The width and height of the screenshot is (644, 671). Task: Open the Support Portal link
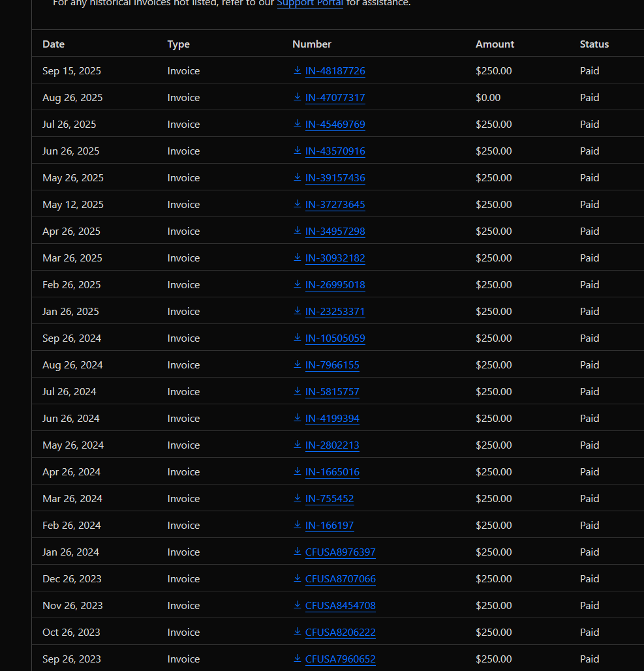(310, 3)
